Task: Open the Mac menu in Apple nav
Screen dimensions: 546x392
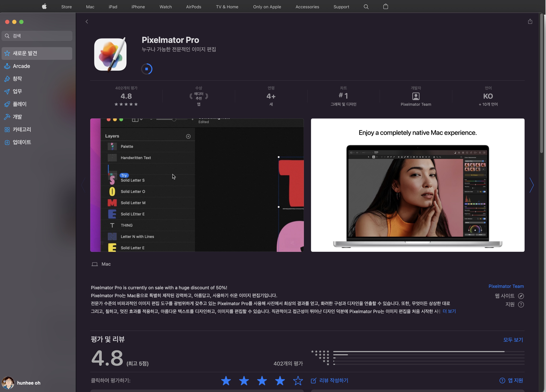Action: click(x=90, y=7)
